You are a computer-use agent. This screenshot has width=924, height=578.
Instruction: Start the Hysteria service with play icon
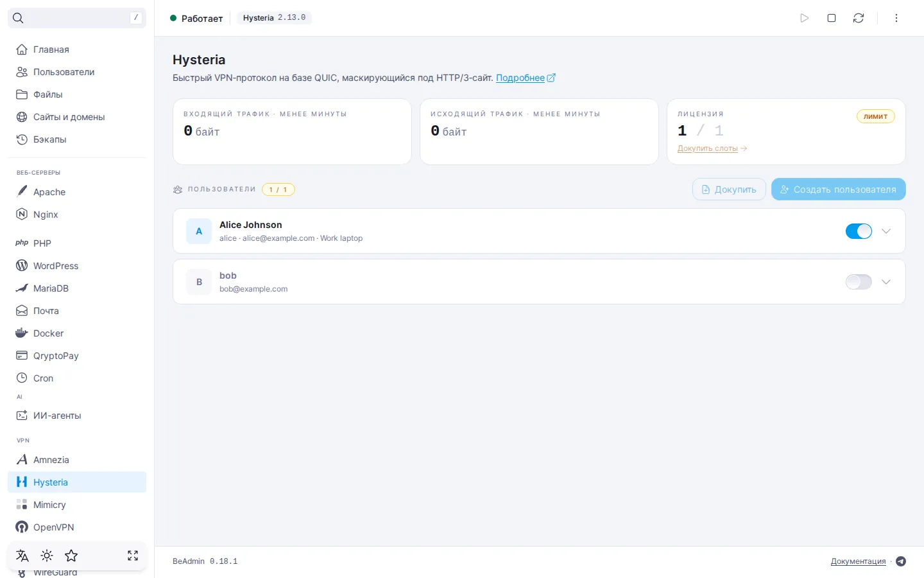coord(805,18)
